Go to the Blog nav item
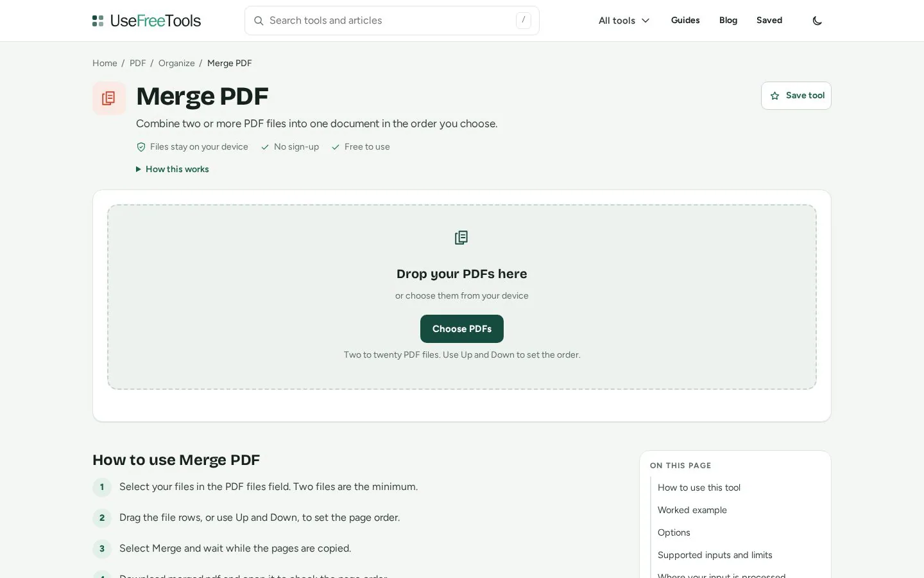This screenshot has height=578, width=924. coord(728,21)
